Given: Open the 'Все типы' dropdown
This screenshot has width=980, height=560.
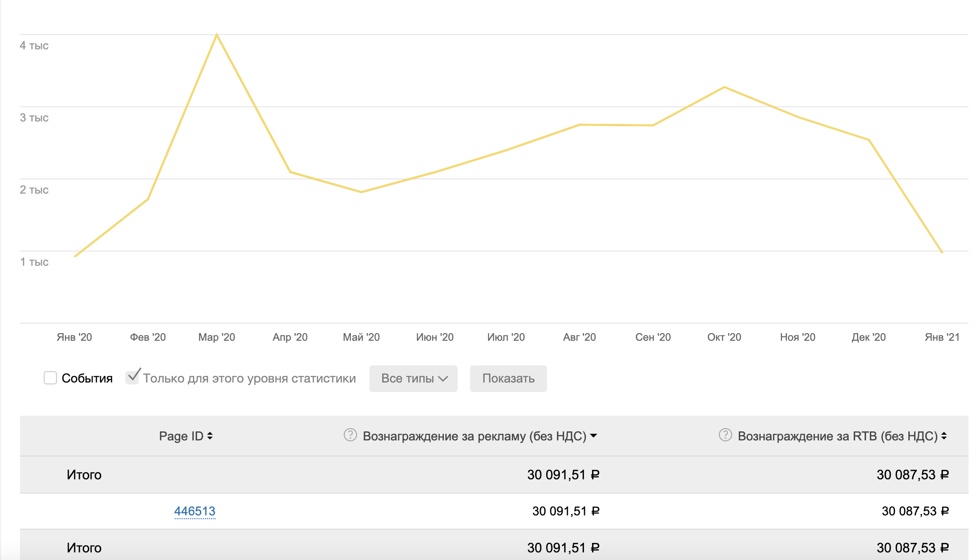Looking at the screenshot, I should (x=413, y=378).
